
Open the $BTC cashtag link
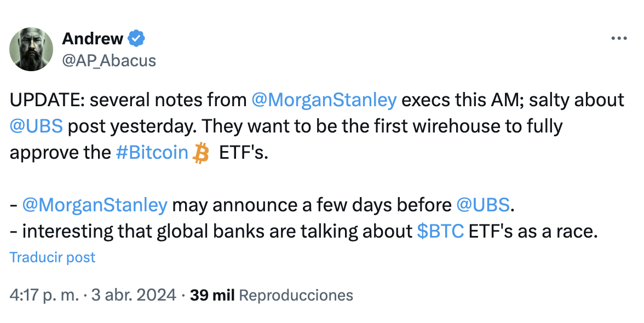(440, 232)
